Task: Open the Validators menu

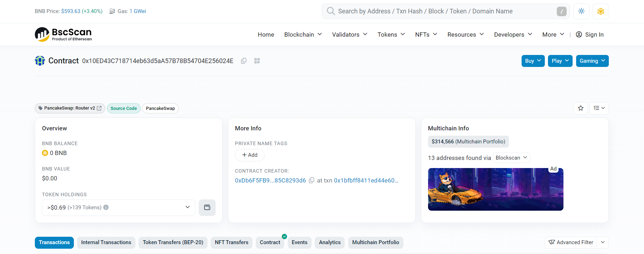Action: tap(350, 35)
